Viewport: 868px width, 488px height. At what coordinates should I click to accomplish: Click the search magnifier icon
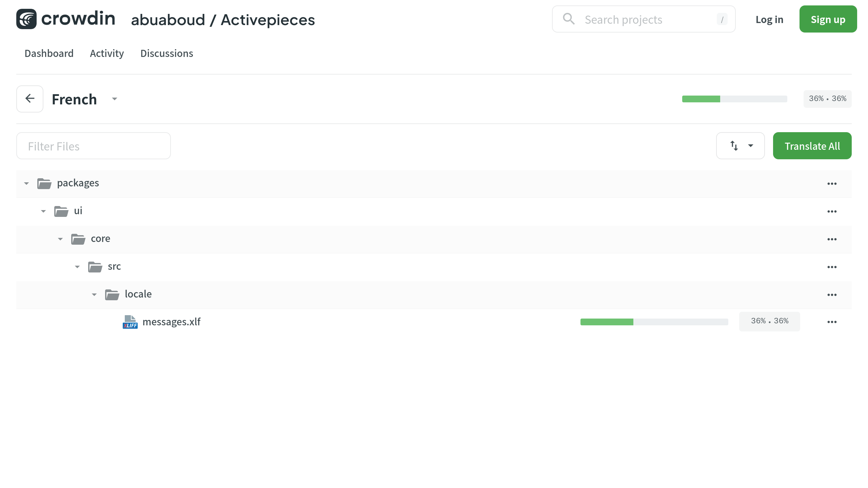point(569,19)
